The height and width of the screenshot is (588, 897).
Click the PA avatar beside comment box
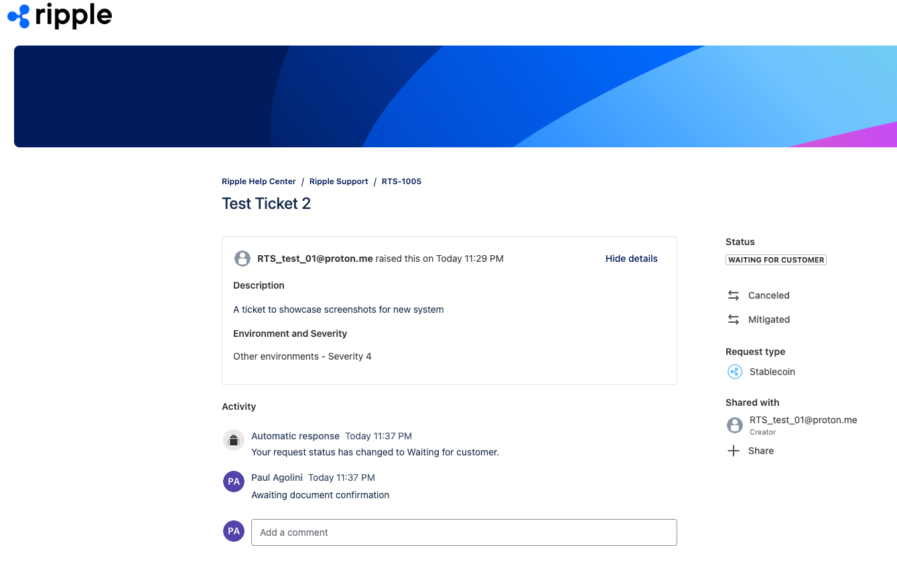click(x=233, y=531)
